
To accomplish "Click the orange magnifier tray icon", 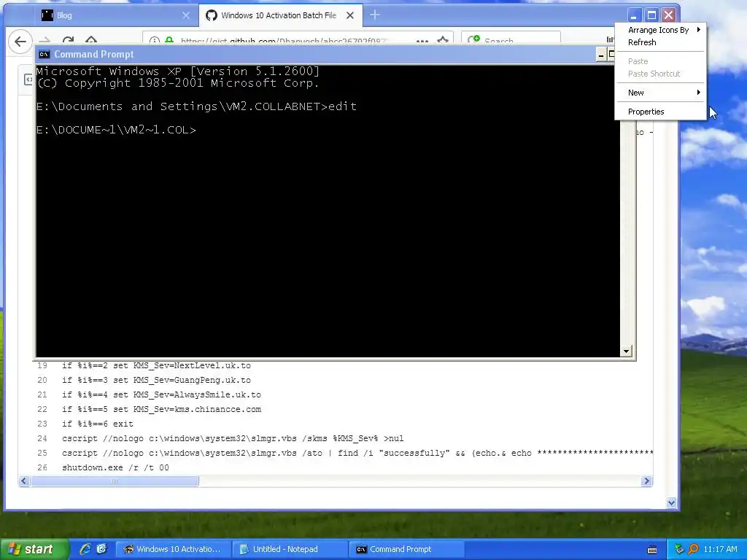I will (x=693, y=549).
